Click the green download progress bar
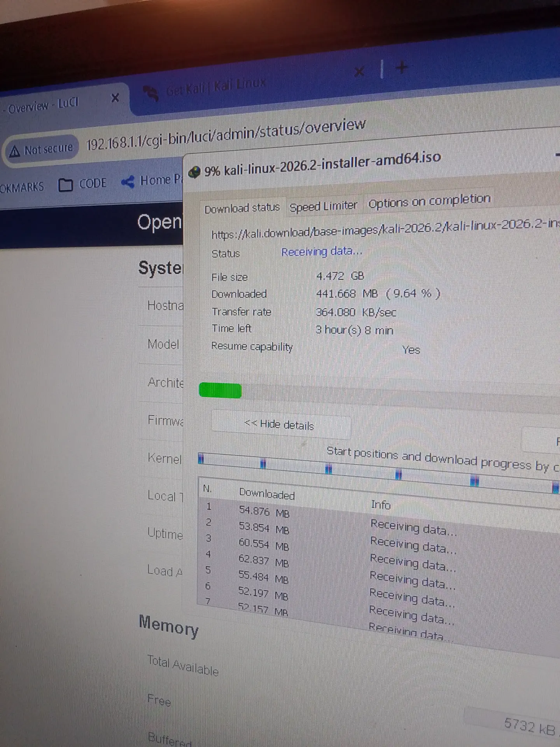Viewport: 560px width, 747px height. 220,391
